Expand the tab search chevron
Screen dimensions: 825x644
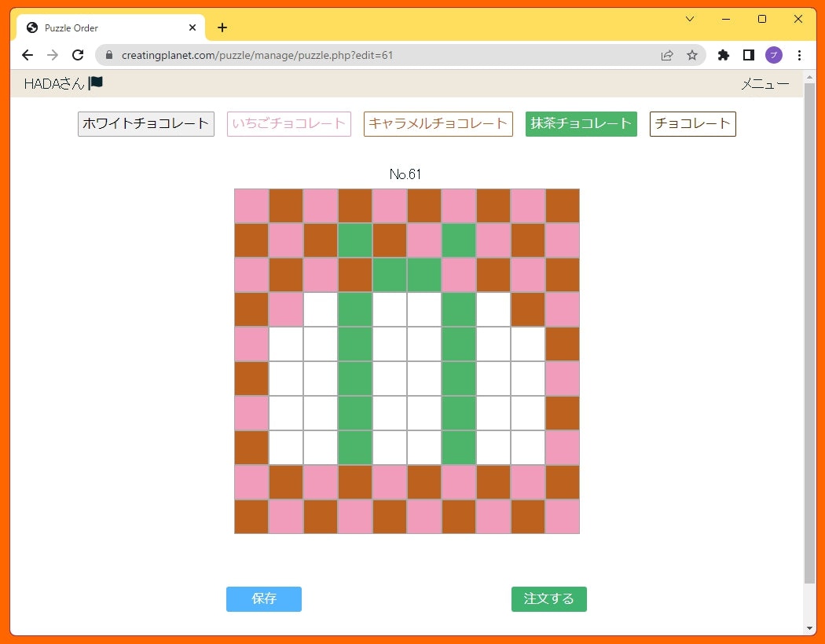[x=690, y=19]
